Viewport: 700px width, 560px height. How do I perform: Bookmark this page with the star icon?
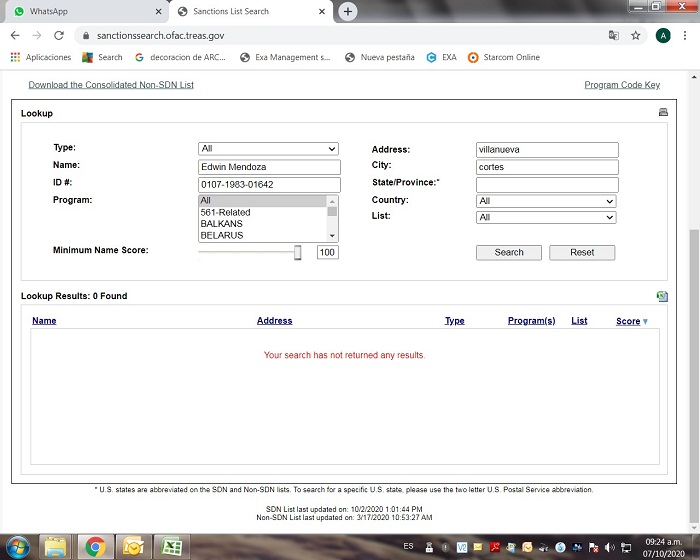point(636,35)
